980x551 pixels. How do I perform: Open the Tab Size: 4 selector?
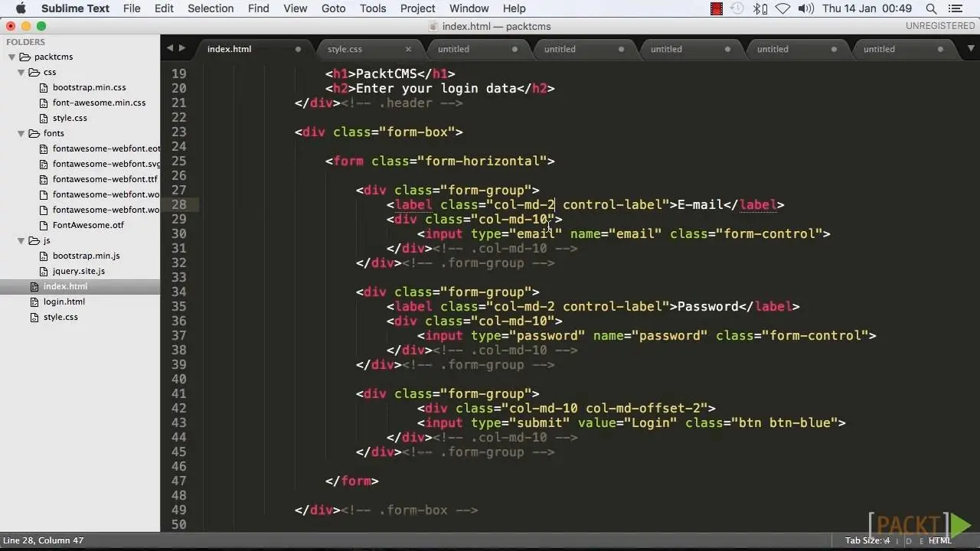(x=867, y=540)
